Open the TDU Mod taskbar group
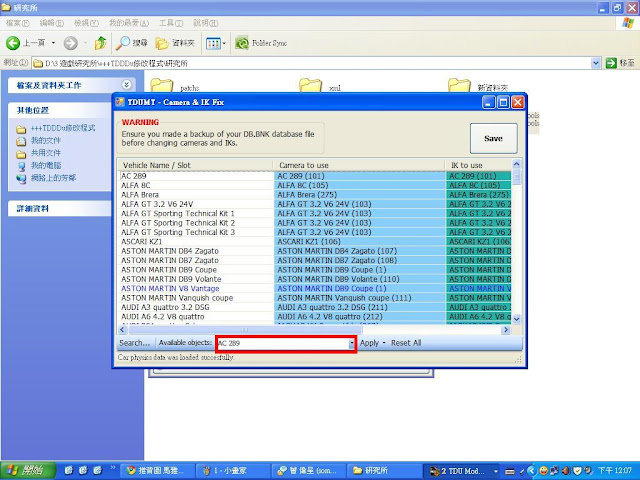The width and height of the screenshot is (640, 480). pyautogui.click(x=462, y=471)
